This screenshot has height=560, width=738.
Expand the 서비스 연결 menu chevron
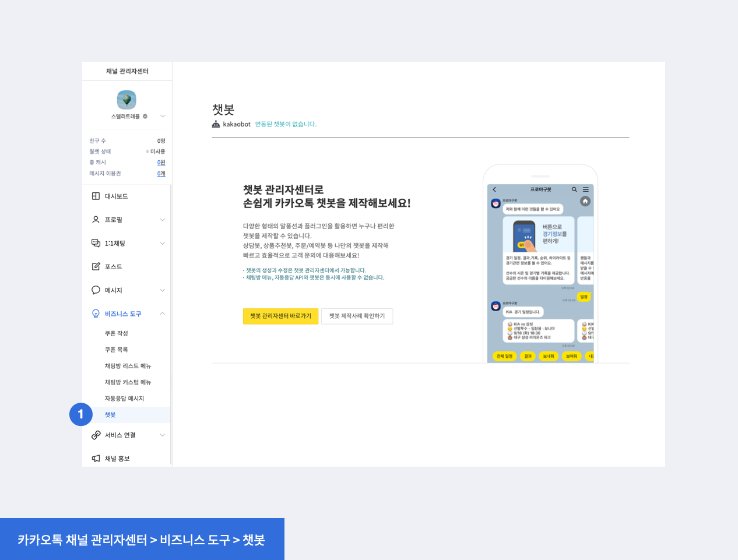(163, 435)
